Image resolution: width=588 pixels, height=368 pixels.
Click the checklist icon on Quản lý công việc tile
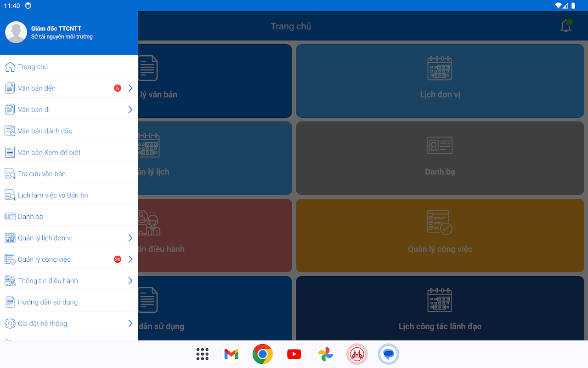pyautogui.click(x=440, y=223)
